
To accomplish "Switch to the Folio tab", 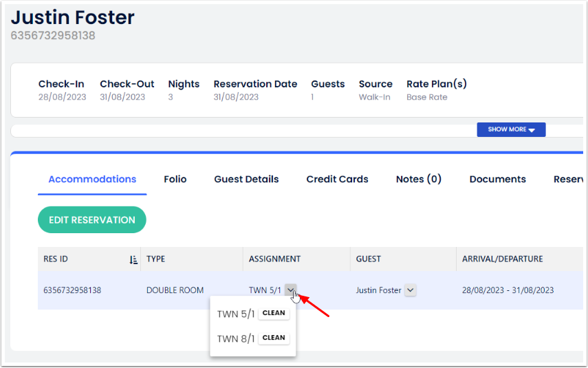I will pos(175,179).
